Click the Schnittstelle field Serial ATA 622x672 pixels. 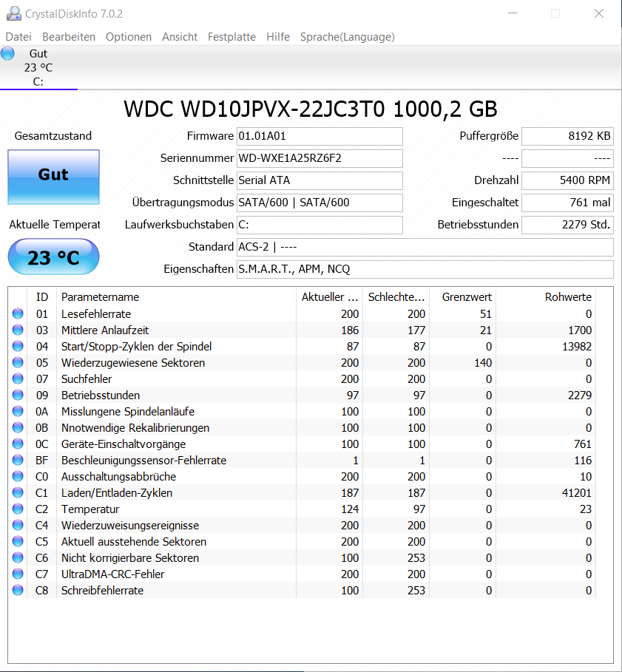coord(320,180)
